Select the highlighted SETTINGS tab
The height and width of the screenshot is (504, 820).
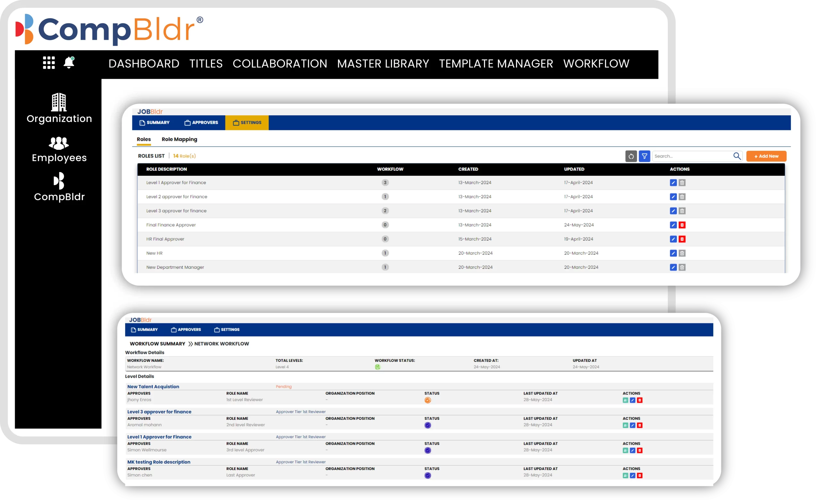(247, 123)
